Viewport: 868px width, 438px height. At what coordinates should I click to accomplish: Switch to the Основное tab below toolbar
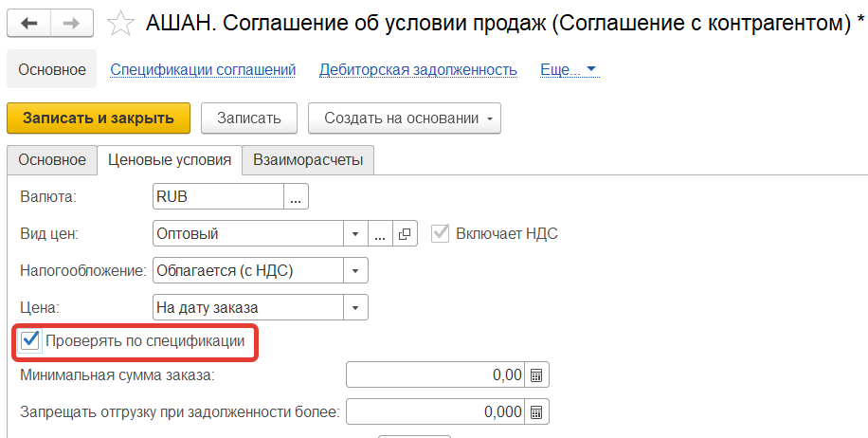tap(52, 160)
